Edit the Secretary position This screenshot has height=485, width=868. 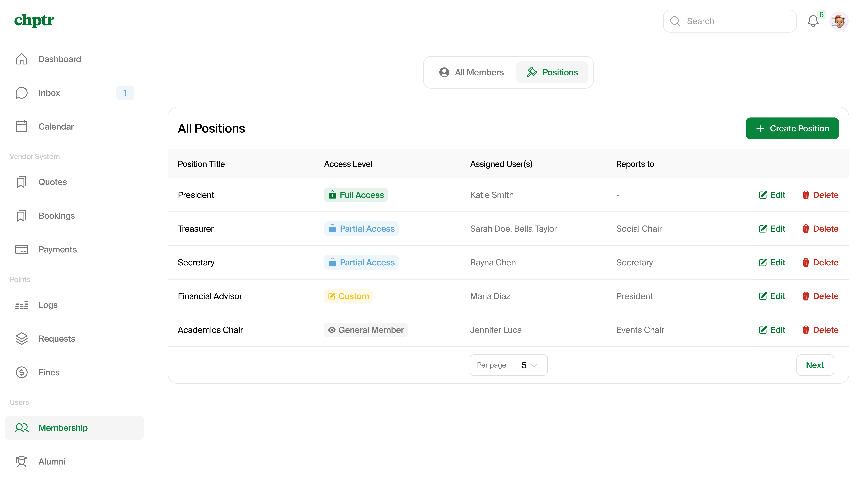coord(772,262)
